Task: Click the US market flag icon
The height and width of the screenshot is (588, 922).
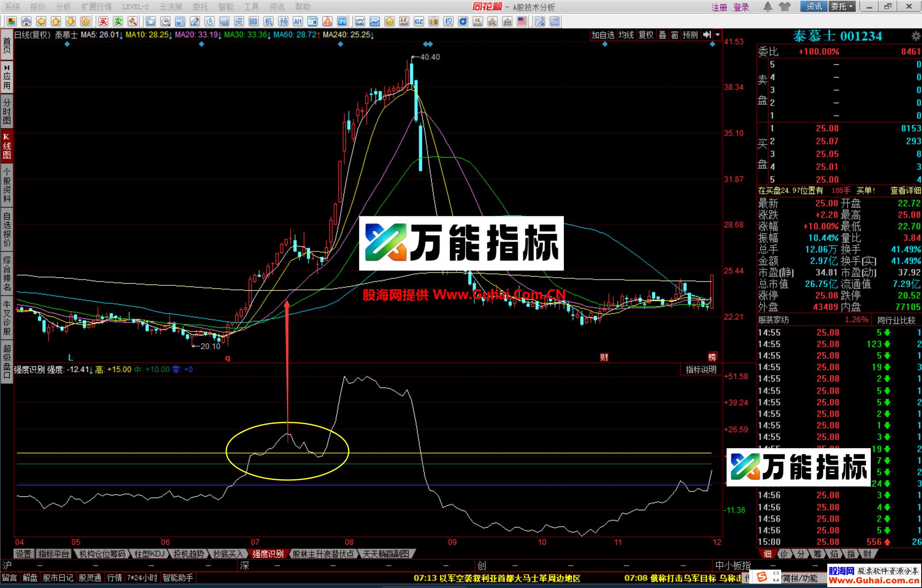Action: coord(522,20)
